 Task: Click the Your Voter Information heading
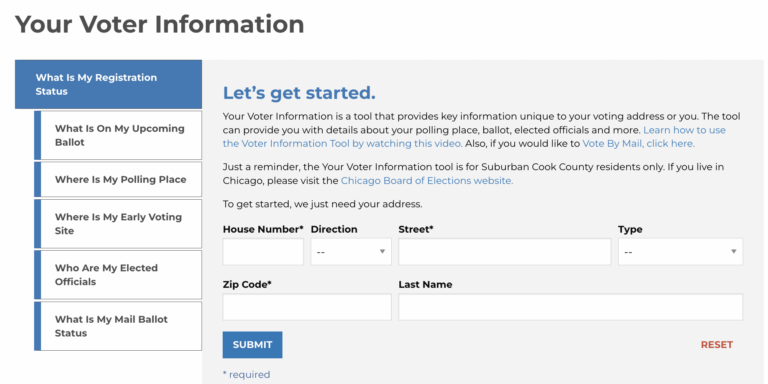click(160, 24)
